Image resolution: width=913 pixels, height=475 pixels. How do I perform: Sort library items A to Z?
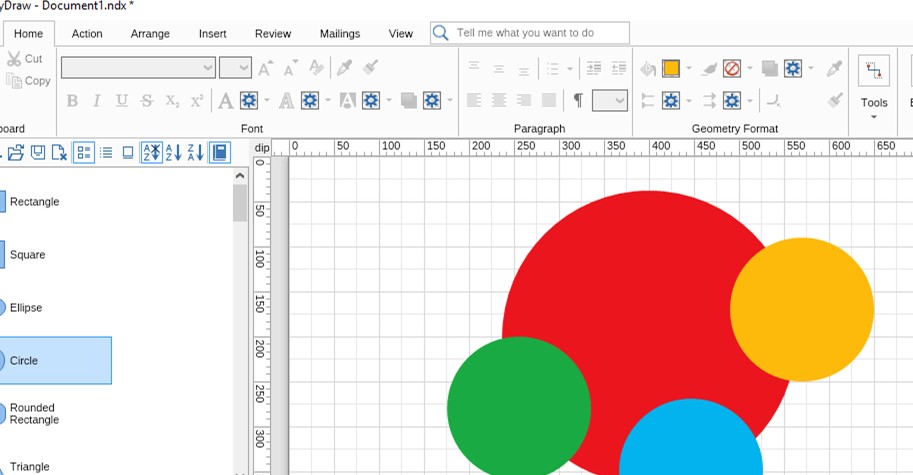pyautogui.click(x=174, y=153)
